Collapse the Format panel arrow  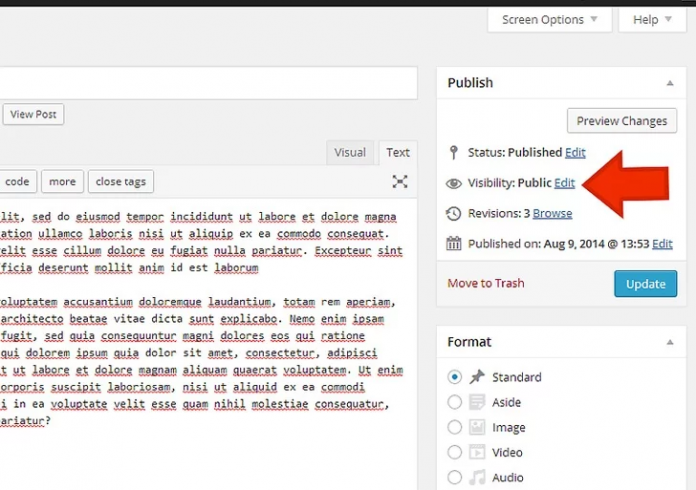pyautogui.click(x=668, y=342)
